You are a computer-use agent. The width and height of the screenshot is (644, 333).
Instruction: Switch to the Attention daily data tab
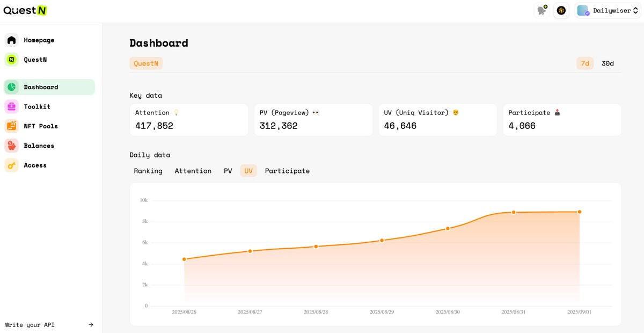click(x=193, y=171)
